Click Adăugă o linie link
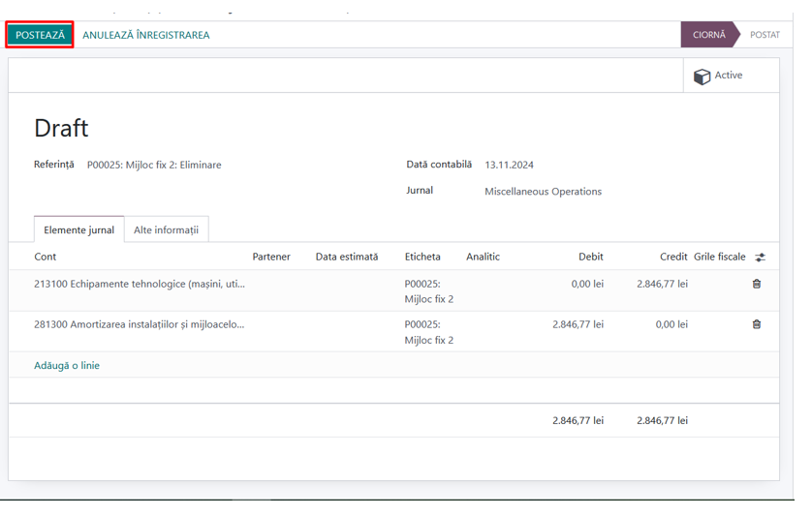 tap(67, 365)
